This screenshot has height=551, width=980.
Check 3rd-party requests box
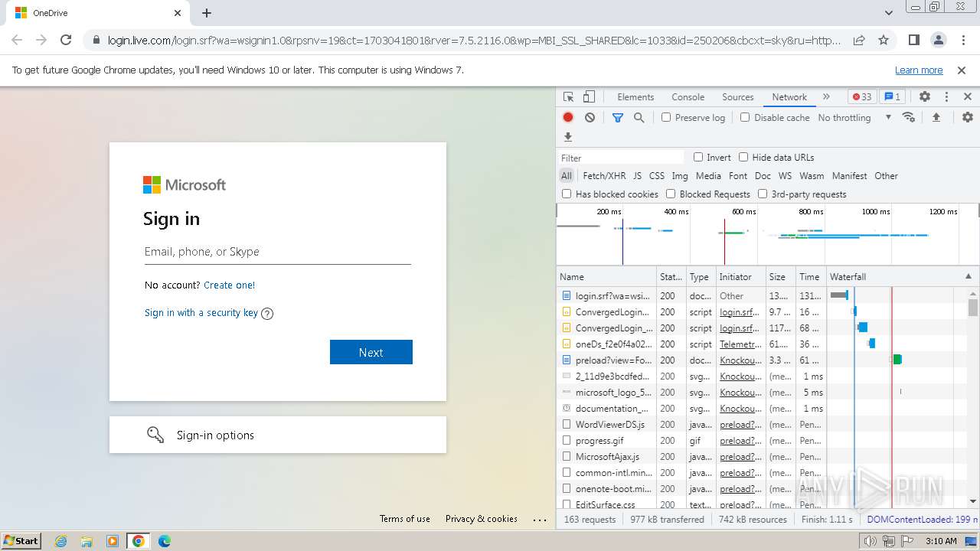click(x=763, y=194)
